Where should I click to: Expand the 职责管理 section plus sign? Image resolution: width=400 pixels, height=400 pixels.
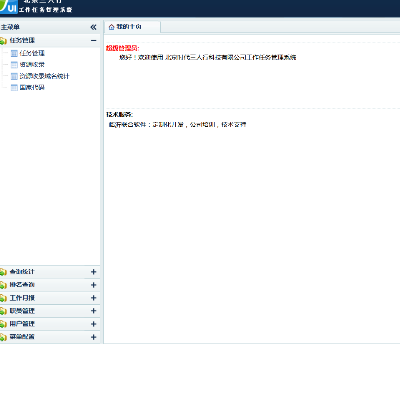(93, 311)
